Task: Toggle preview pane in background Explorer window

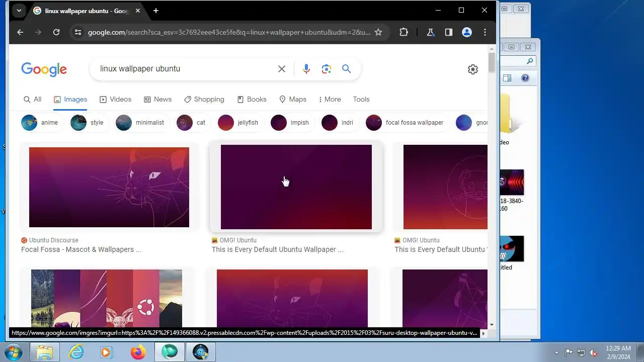Action: 507,78
